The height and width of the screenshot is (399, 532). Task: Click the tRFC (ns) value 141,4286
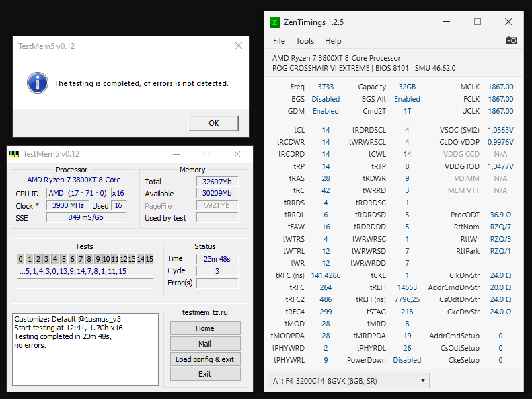coord(326,275)
